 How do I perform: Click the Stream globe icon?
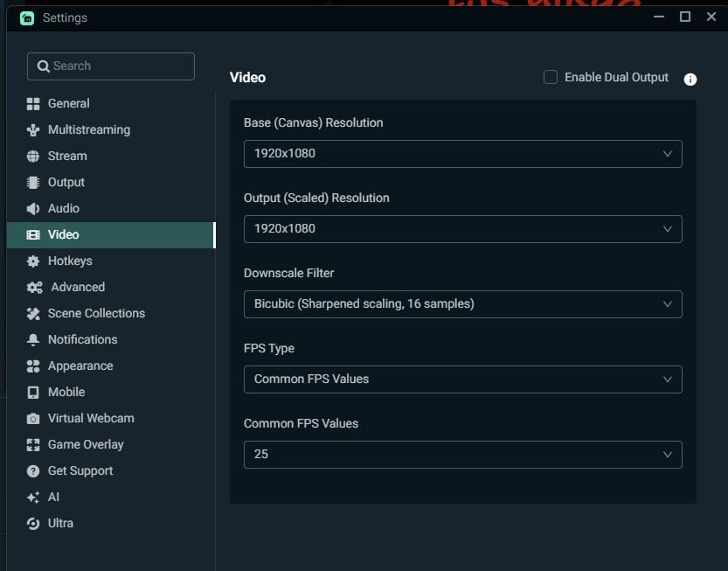point(33,156)
